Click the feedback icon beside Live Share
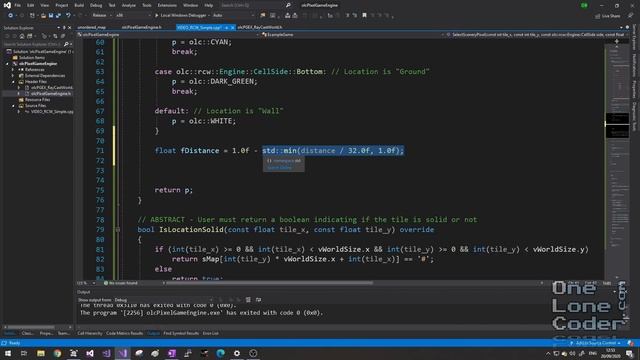This screenshot has width=640, height=360. 631,16
